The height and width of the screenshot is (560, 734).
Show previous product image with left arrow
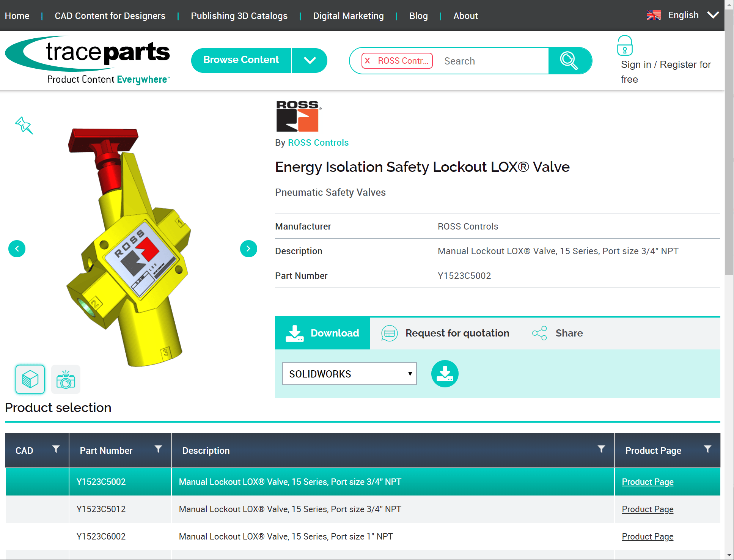pos(17,249)
